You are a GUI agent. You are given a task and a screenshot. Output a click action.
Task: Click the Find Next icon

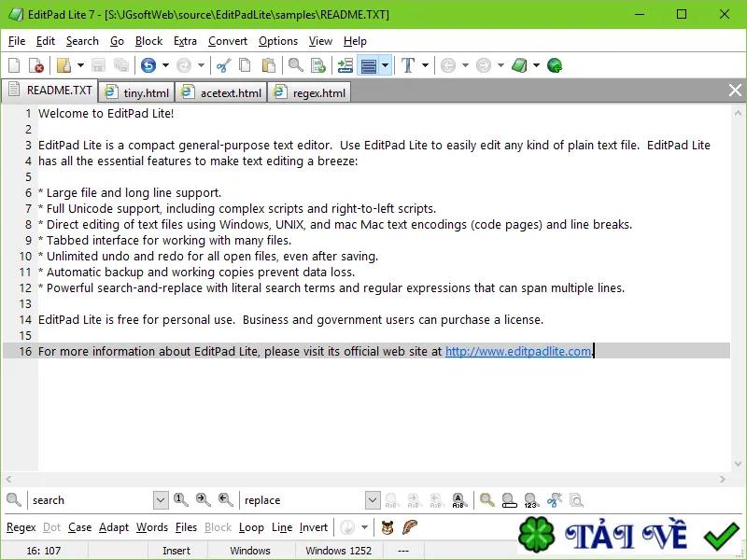tap(203, 499)
